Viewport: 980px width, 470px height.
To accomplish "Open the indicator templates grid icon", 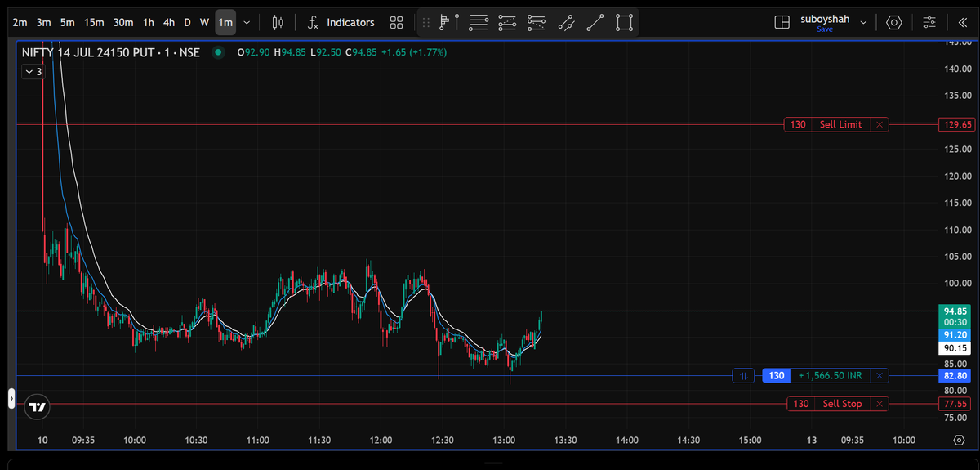I will point(397,22).
